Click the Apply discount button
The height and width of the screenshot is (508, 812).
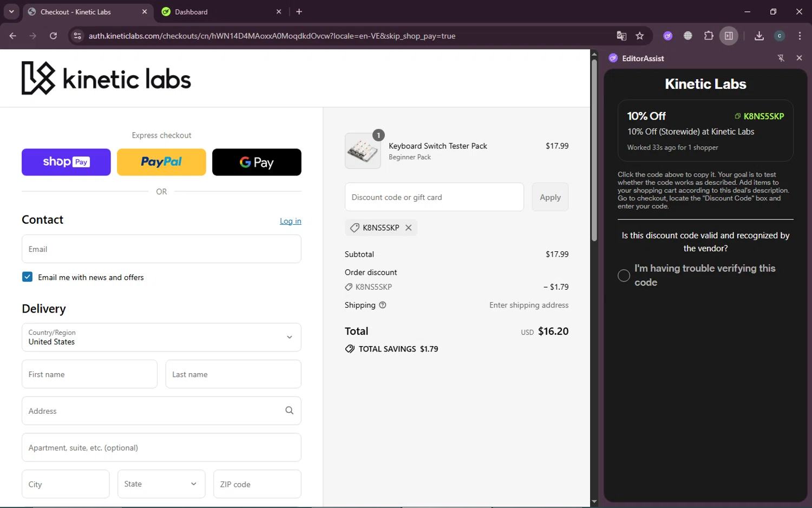click(550, 197)
